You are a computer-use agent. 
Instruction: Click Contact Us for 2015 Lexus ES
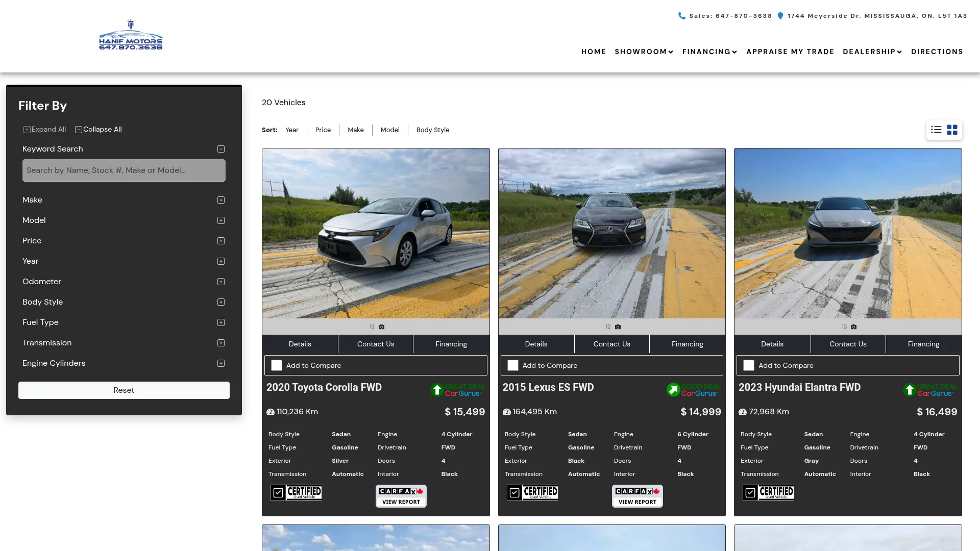coord(612,344)
